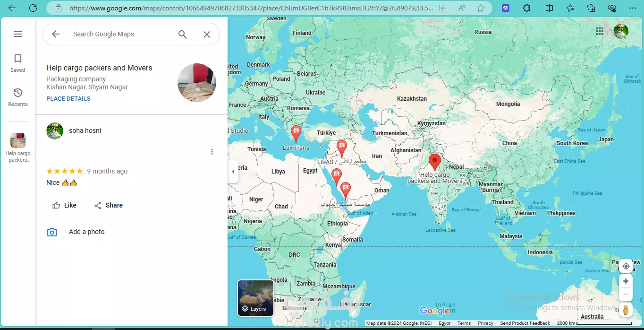644x330 pixels.
Task: Reload the page with the refresh icon
Action: tap(33, 8)
